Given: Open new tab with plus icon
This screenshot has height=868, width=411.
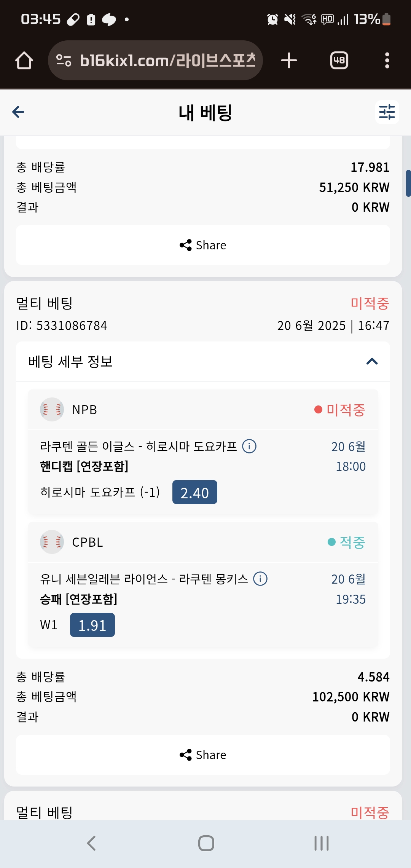Looking at the screenshot, I should tap(289, 61).
